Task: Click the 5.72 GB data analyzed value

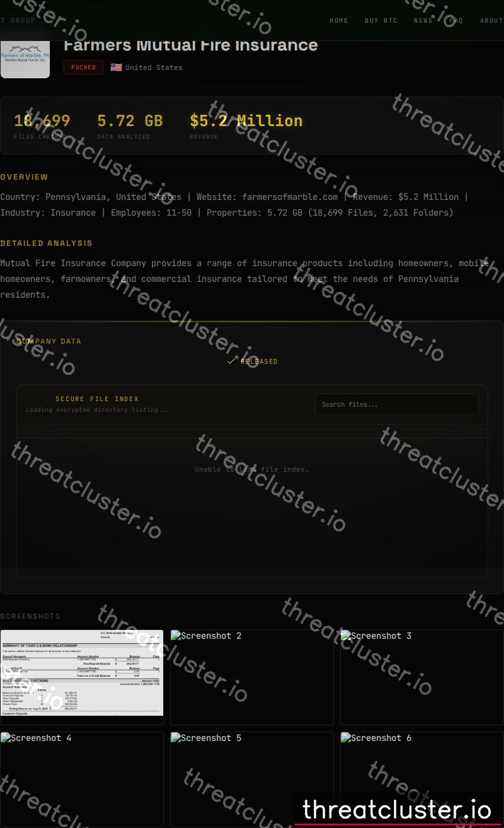Action: point(130,121)
